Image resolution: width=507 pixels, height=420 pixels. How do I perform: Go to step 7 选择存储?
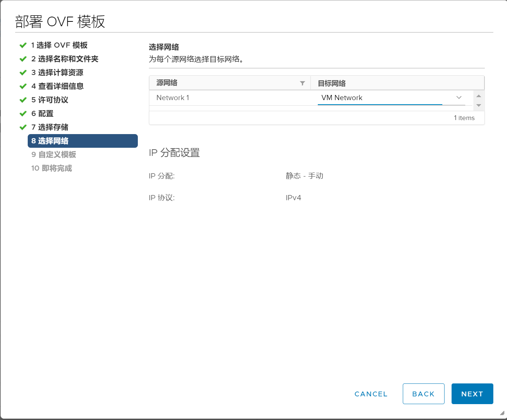50,127
